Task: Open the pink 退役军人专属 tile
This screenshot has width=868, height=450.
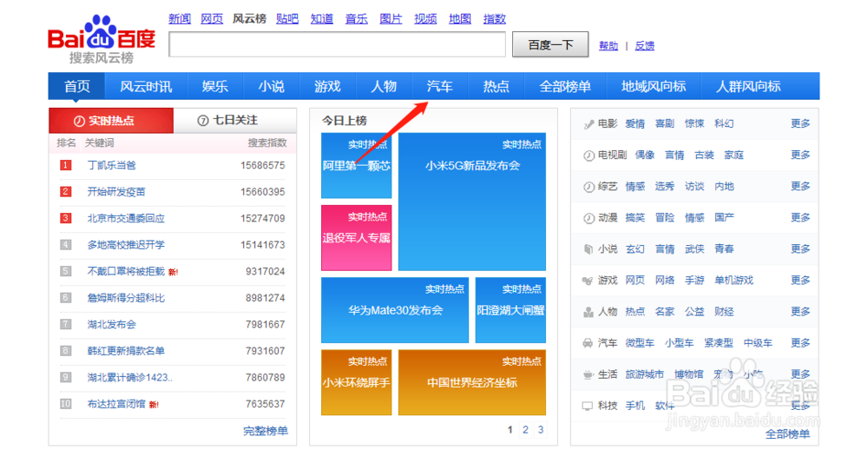Action: click(357, 238)
